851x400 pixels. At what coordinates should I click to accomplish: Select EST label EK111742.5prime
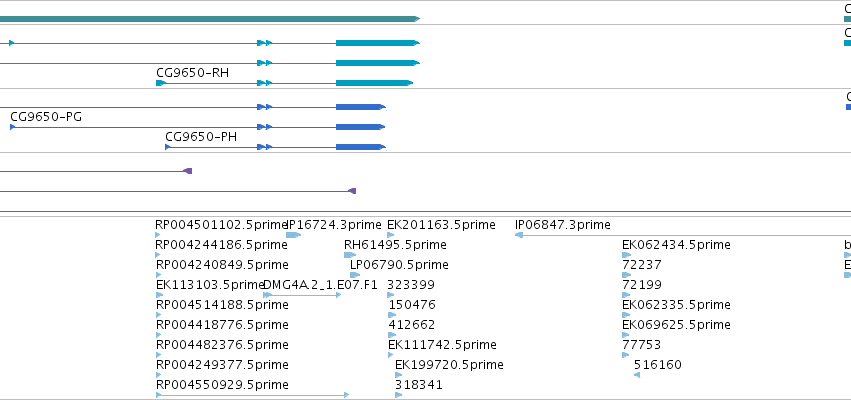tap(442, 345)
